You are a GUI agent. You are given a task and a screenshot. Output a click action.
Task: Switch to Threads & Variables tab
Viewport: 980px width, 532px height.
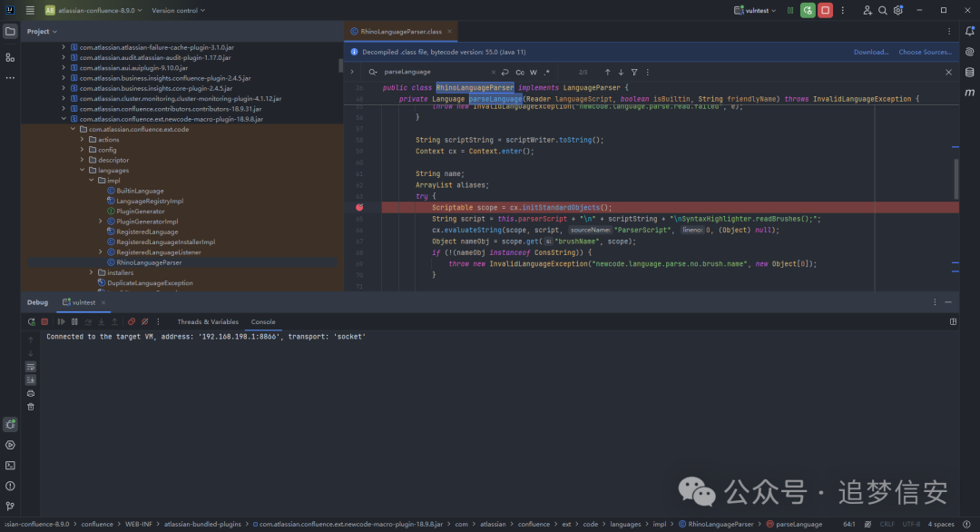pos(208,322)
